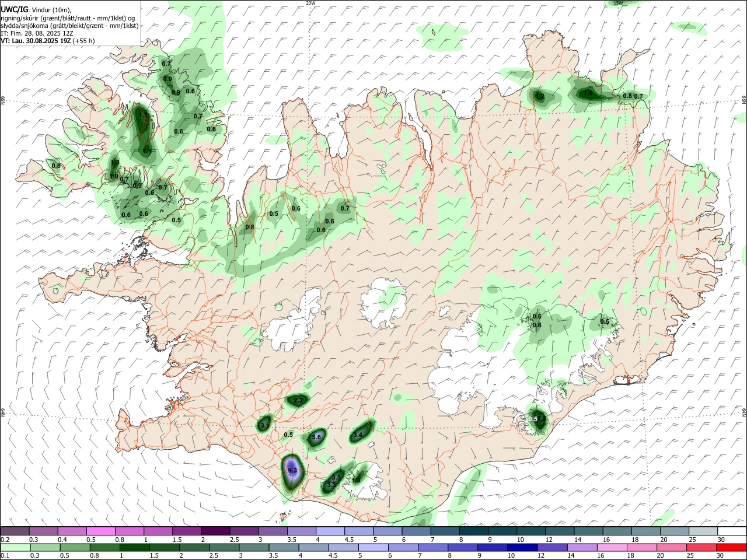Select the 3.4 precipitation value on the map
The height and width of the screenshot is (560, 747).
coord(358,435)
